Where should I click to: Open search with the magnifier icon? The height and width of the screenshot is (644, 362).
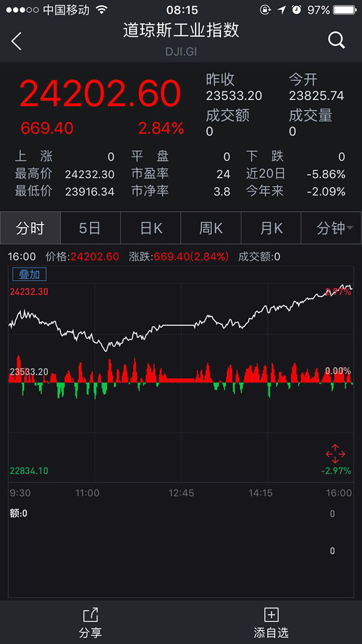click(336, 40)
